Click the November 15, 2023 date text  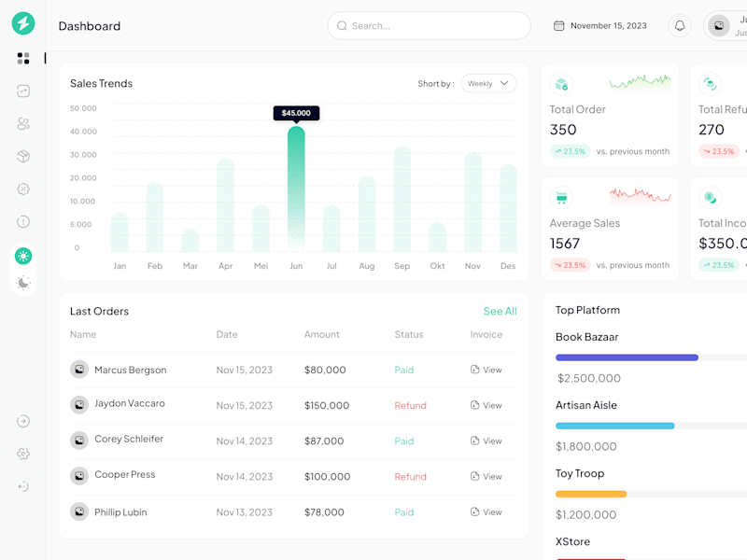point(609,26)
